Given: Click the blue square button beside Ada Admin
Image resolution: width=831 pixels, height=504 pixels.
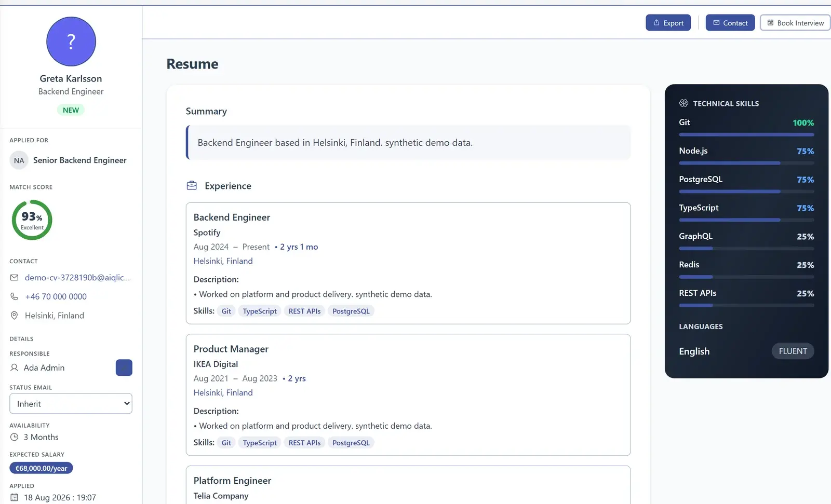Looking at the screenshot, I should pos(124,367).
